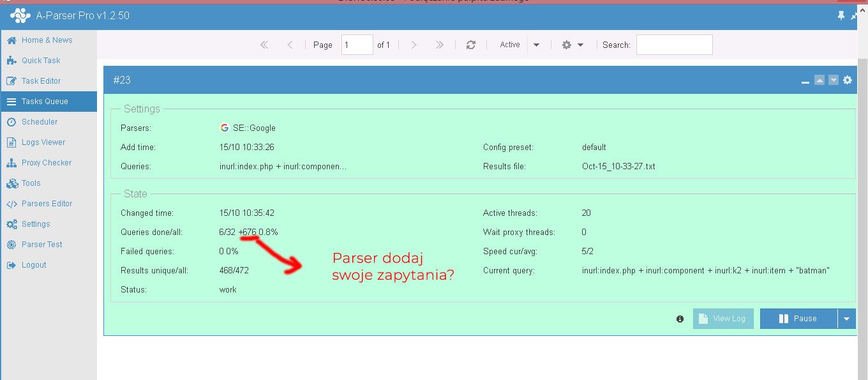Open Proxy Checker in sidebar
868x380 pixels.
pyautogui.click(x=46, y=163)
